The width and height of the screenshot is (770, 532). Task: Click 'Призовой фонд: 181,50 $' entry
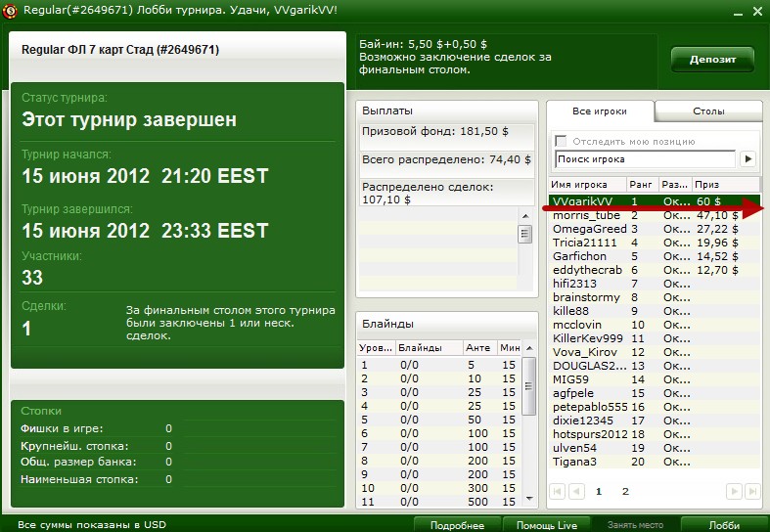click(x=446, y=137)
